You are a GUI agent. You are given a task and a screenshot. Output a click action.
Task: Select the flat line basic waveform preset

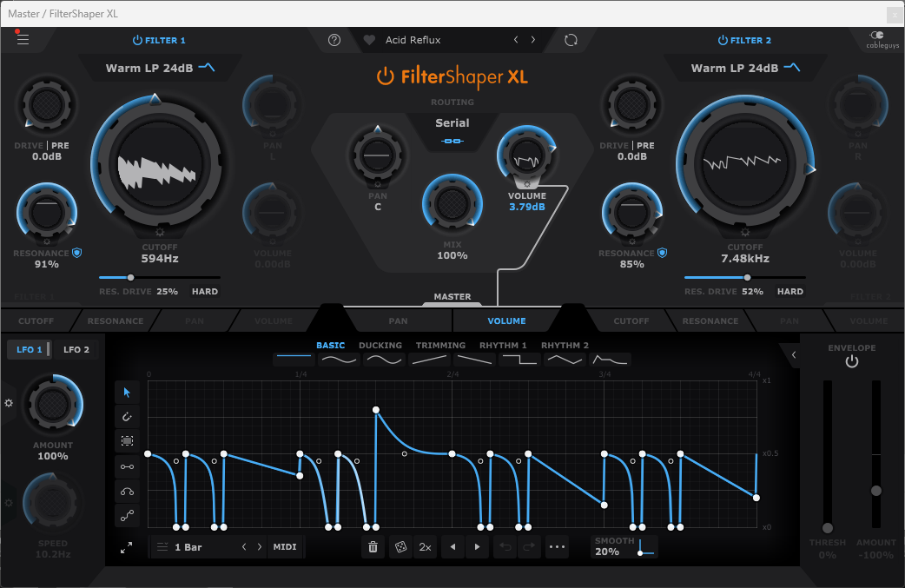pyautogui.click(x=294, y=360)
